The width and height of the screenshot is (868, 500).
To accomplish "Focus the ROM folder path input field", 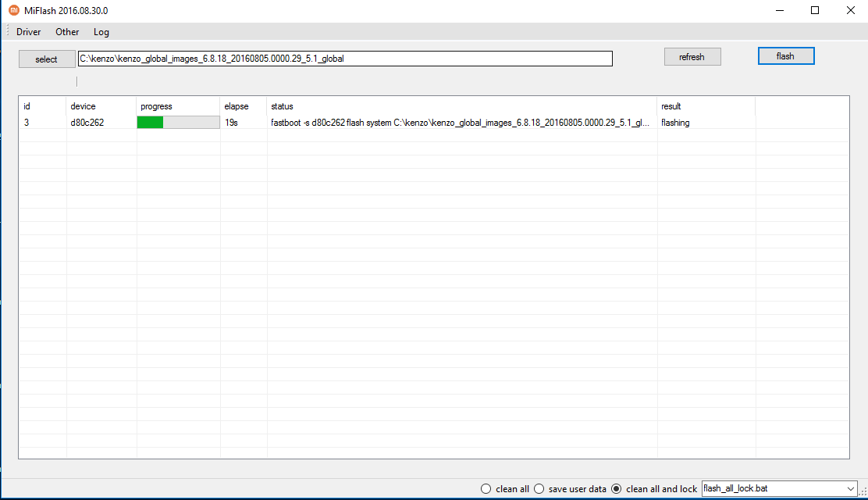I will coord(345,59).
